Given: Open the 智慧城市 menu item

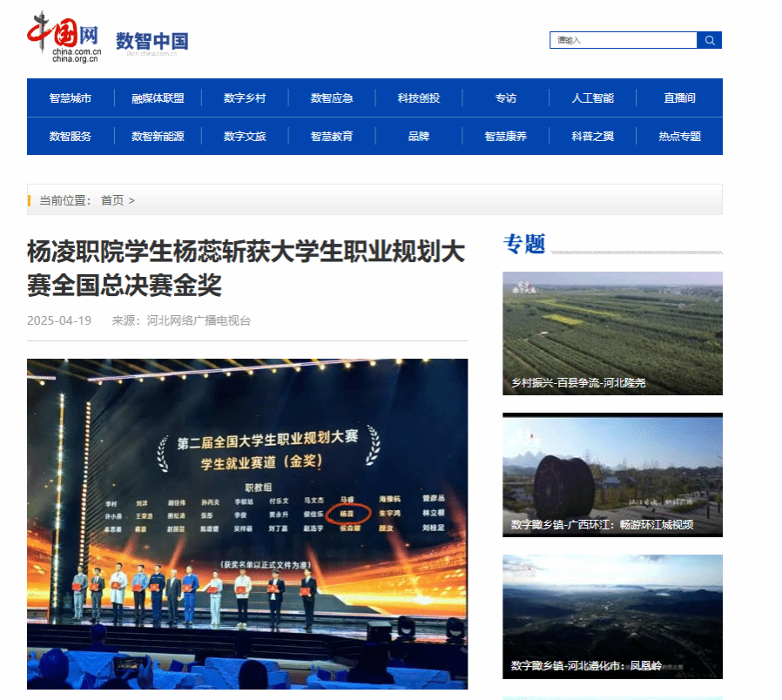Looking at the screenshot, I should tap(71, 98).
